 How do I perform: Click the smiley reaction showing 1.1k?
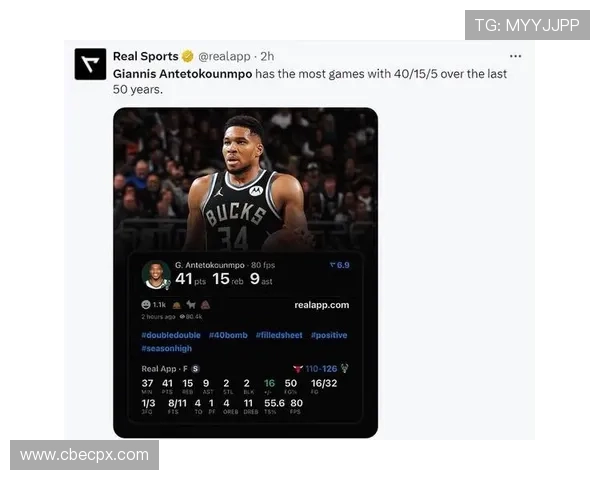pyautogui.click(x=153, y=305)
